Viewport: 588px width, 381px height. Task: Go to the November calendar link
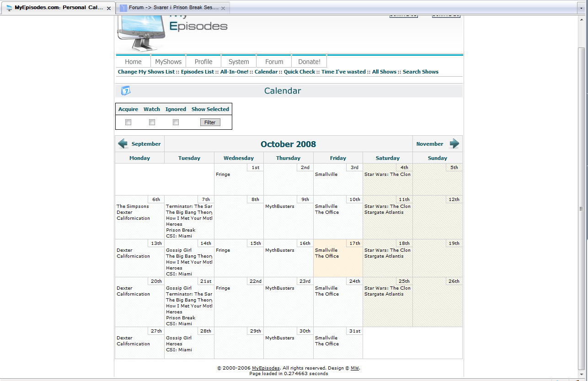[x=430, y=144]
